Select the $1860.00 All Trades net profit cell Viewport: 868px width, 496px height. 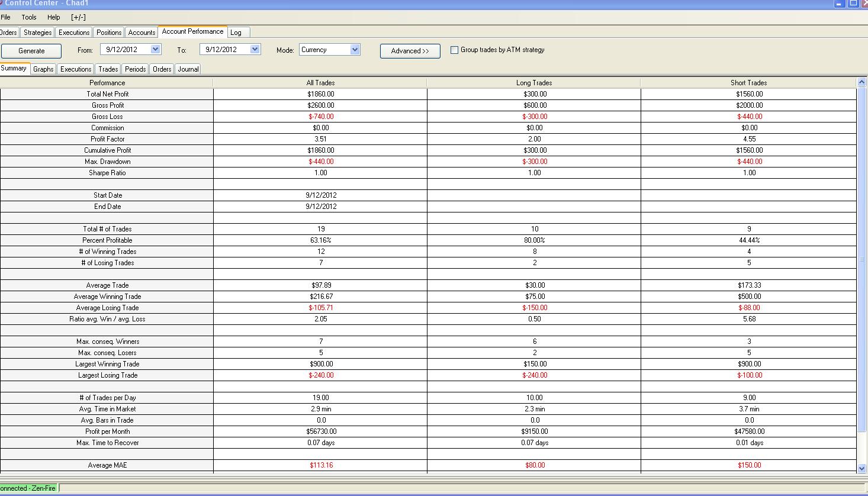(x=320, y=94)
